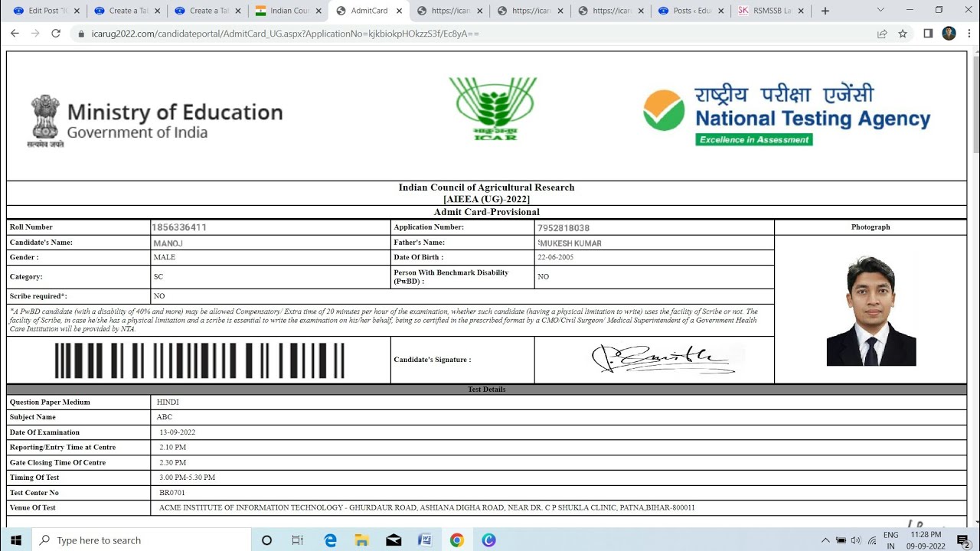980x551 pixels.
Task: Open the Windows Start menu
Action: coord(15,540)
